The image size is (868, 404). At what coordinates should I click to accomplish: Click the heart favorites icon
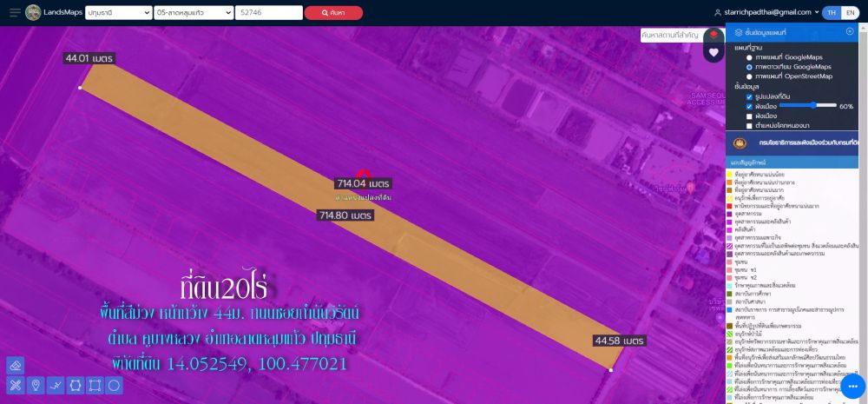pos(713,52)
